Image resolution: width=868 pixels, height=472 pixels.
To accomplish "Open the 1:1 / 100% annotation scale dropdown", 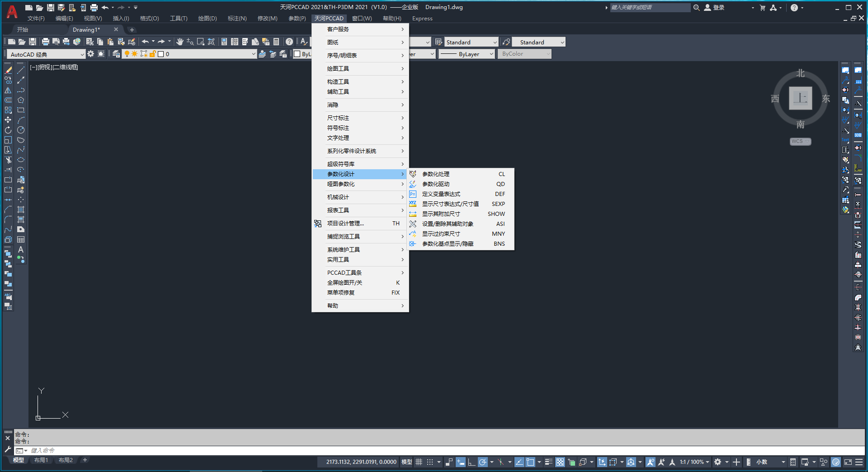I will (x=695, y=462).
